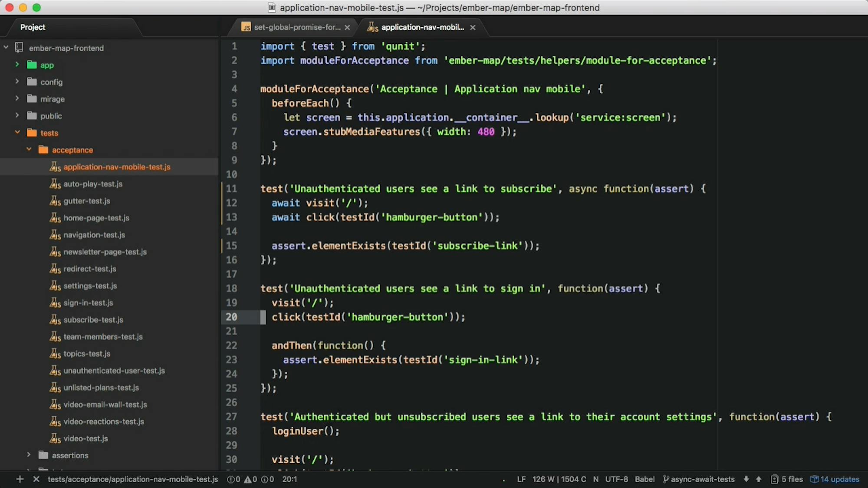Collapse the acceptance folder
Image resolution: width=868 pixels, height=488 pixels.
[x=29, y=149]
